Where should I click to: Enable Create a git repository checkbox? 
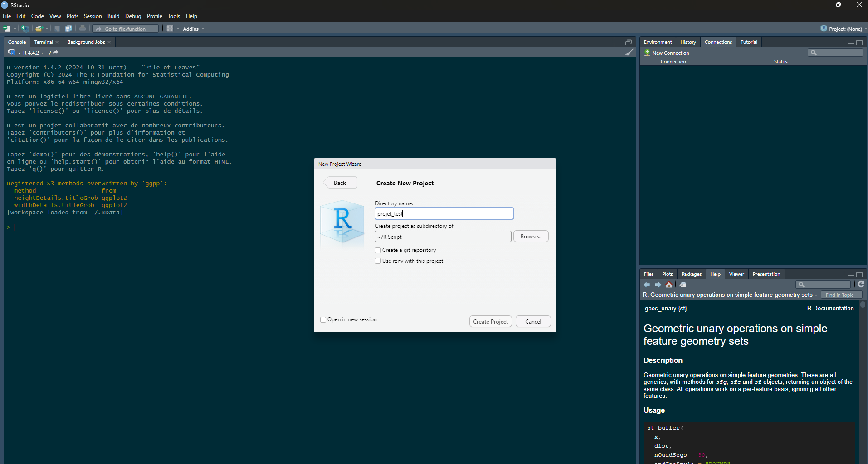[378, 250]
